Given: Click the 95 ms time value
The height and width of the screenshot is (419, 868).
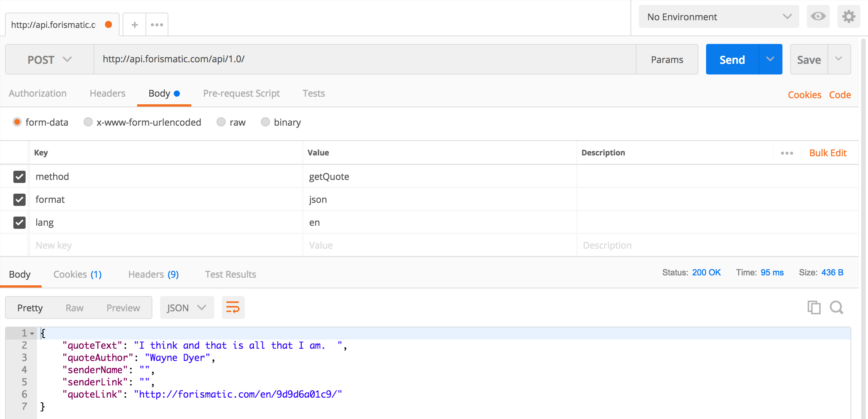Looking at the screenshot, I should (772, 273).
